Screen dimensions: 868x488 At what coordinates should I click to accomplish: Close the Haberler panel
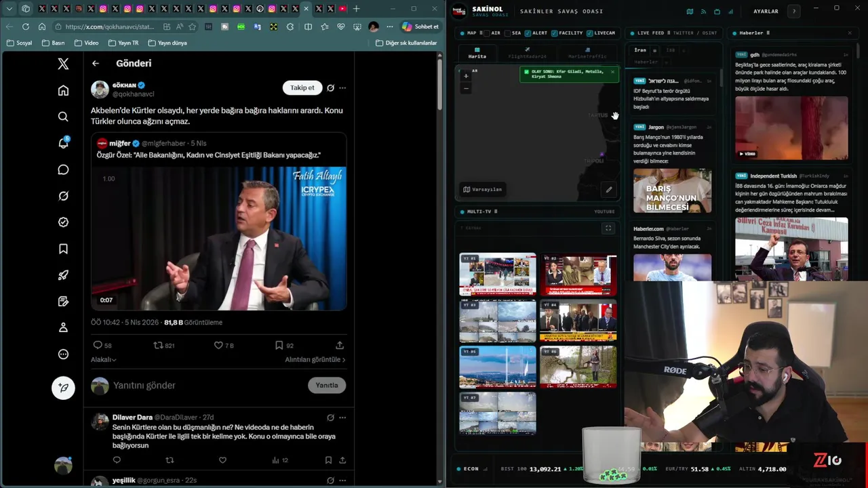coord(850,33)
